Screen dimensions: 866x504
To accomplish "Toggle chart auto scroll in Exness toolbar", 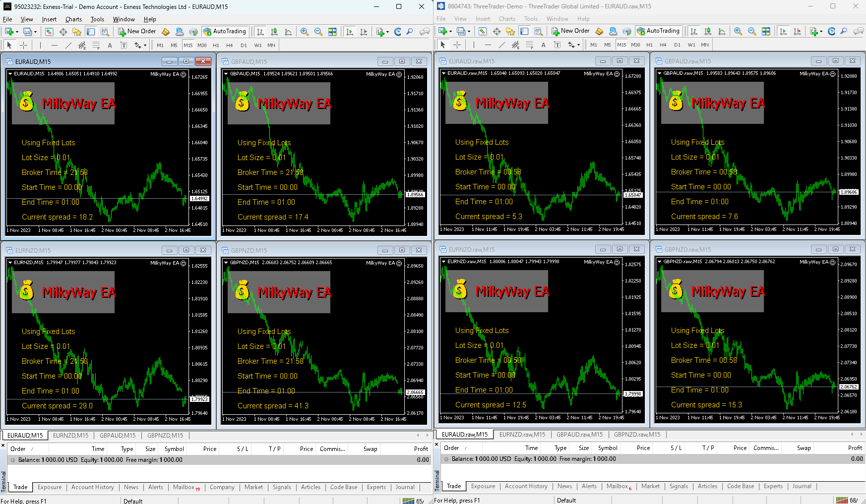I will coord(350,32).
